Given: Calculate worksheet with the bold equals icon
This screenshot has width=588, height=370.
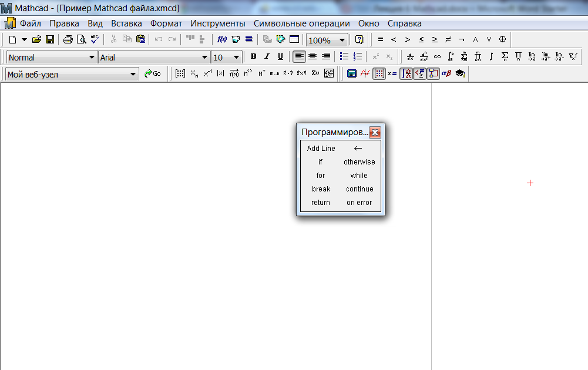Looking at the screenshot, I should (248, 39).
